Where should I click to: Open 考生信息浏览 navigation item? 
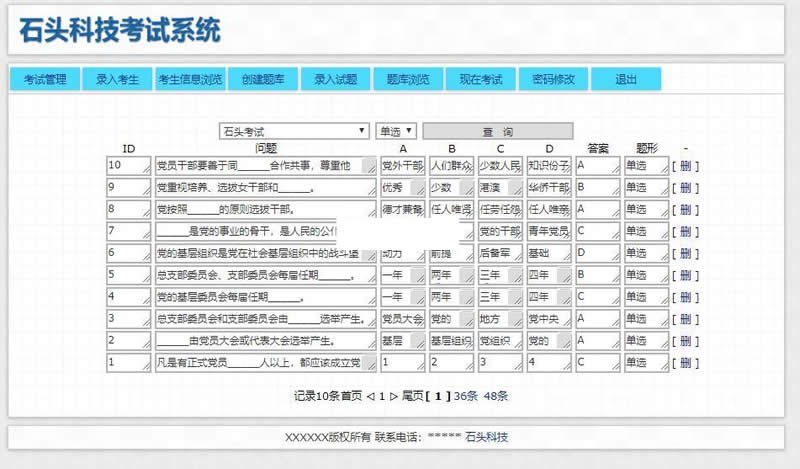pos(190,79)
